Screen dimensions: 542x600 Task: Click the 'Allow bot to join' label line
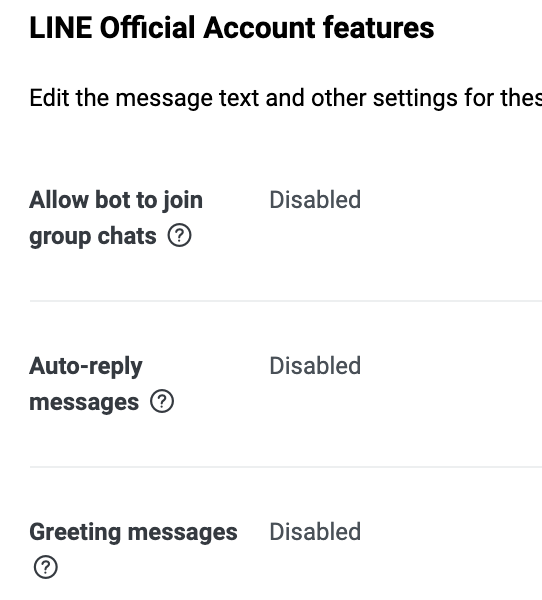tap(116, 200)
